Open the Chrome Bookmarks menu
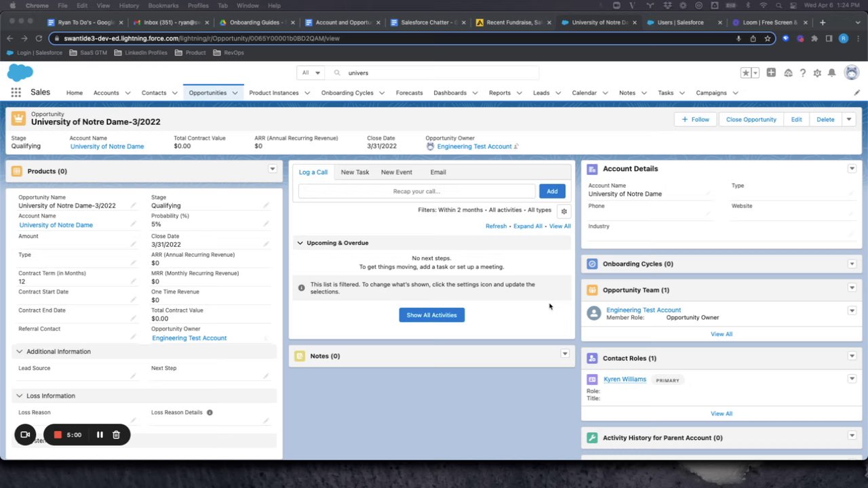 (x=163, y=5)
